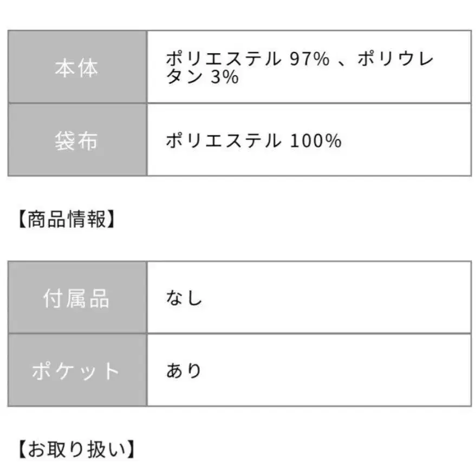Select the 袋布 label cell
Image resolution: width=476 pixels, height=476 pixels.
click(76, 140)
